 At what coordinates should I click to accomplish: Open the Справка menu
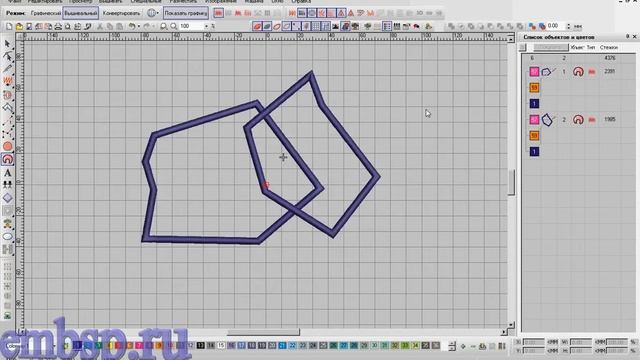[x=301, y=2]
